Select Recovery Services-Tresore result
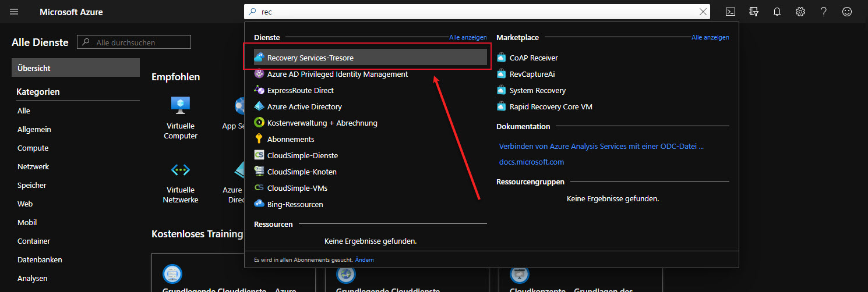868x292 pixels. coord(371,58)
